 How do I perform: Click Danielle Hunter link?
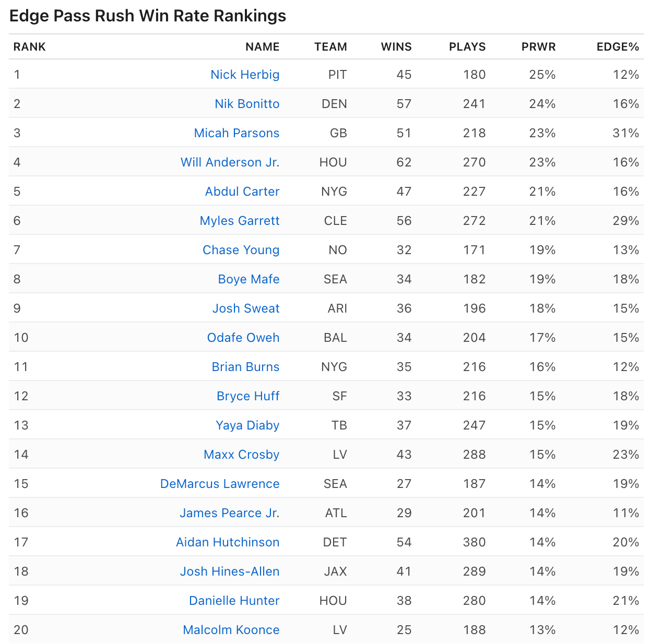pos(234,601)
